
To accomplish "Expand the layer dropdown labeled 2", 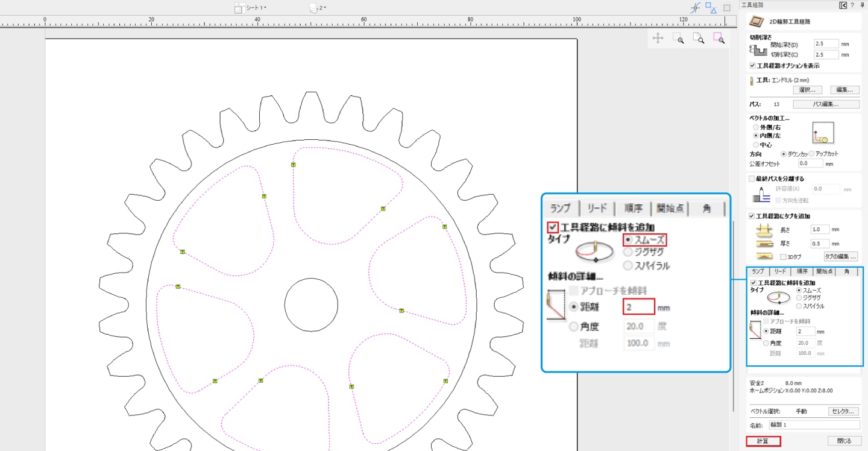I will click(x=318, y=8).
